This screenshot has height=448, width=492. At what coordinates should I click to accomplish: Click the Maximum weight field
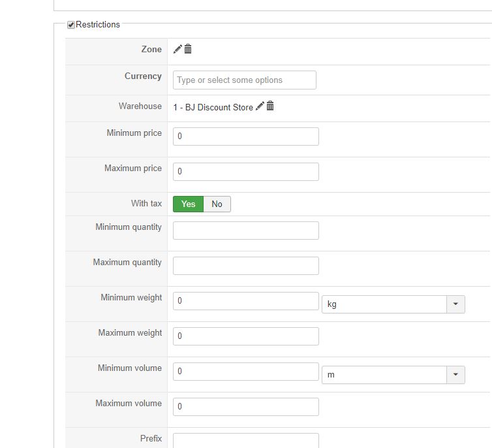pyautogui.click(x=245, y=336)
